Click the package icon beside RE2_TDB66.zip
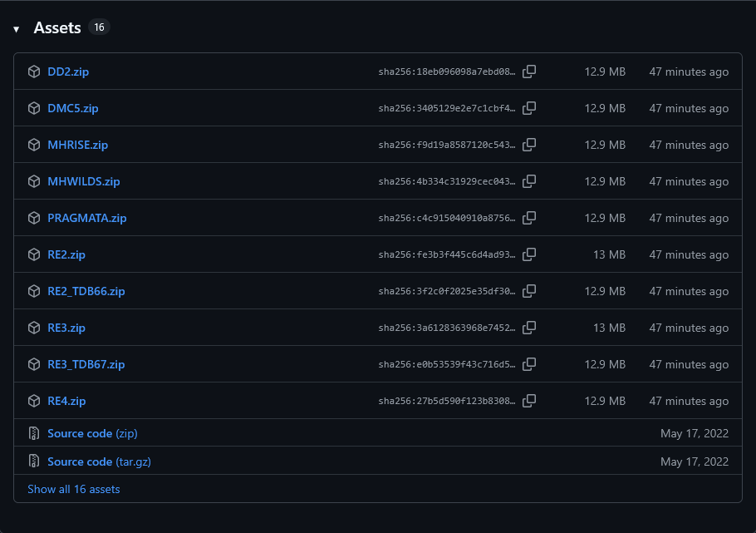 tap(34, 291)
